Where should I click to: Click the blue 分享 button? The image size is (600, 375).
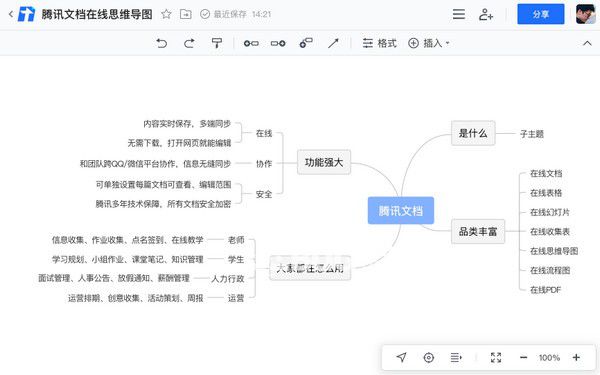point(541,14)
